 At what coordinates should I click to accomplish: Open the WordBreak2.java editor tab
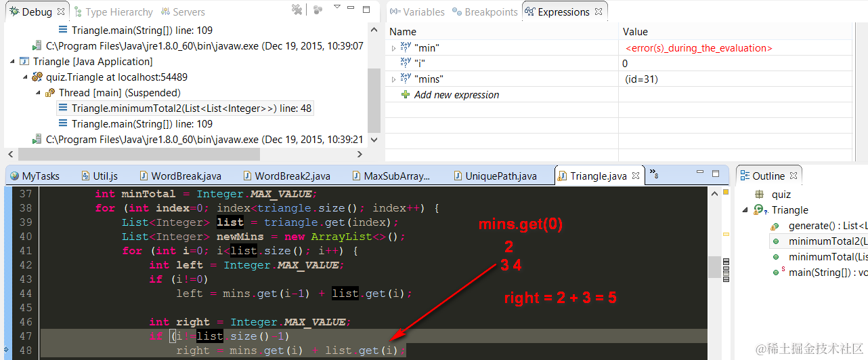point(286,176)
